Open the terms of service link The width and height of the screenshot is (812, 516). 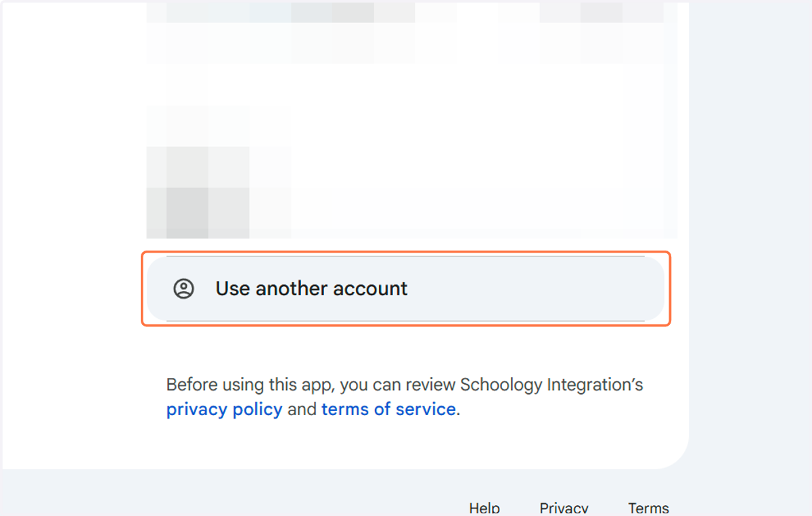click(x=388, y=410)
